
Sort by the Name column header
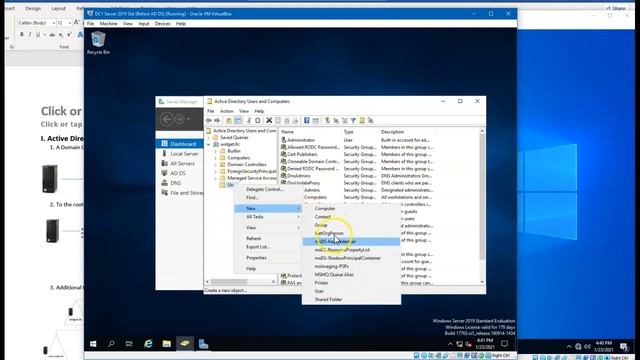pyautogui.click(x=310, y=132)
